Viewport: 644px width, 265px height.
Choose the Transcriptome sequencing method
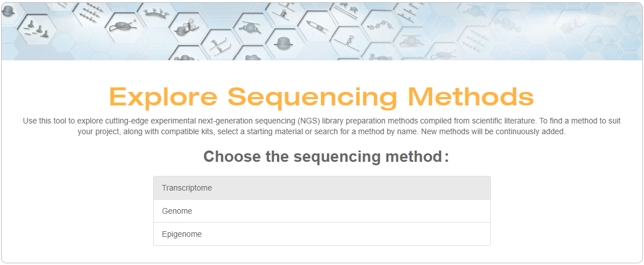coord(321,188)
